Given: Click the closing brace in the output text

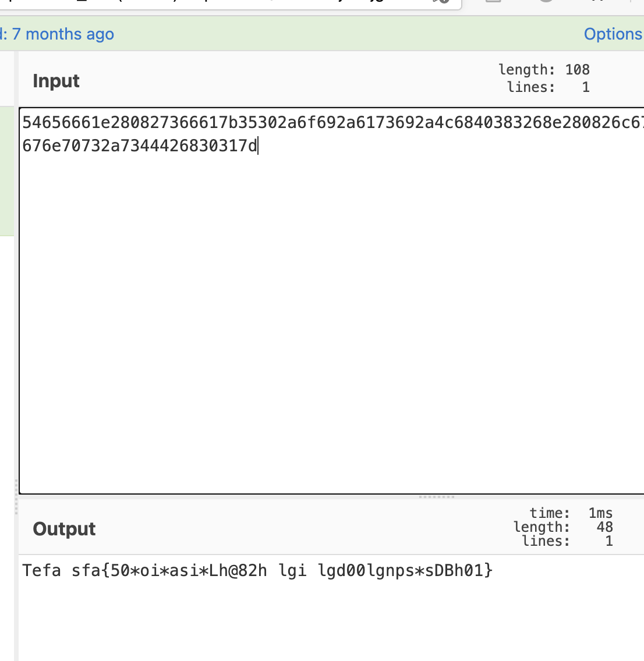Looking at the screenshot, I should click(489, 570).
